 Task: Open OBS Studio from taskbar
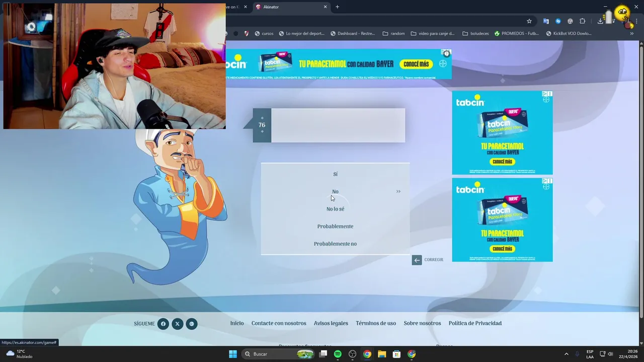click(352, 354)
